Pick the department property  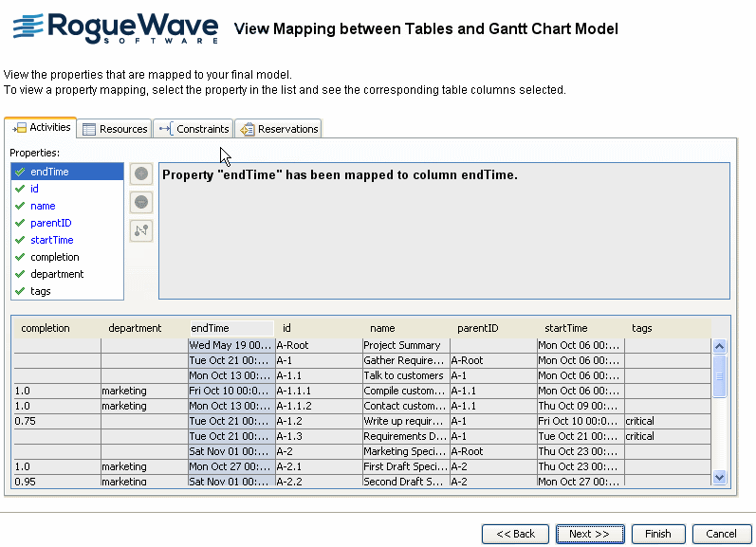(56, 274)
